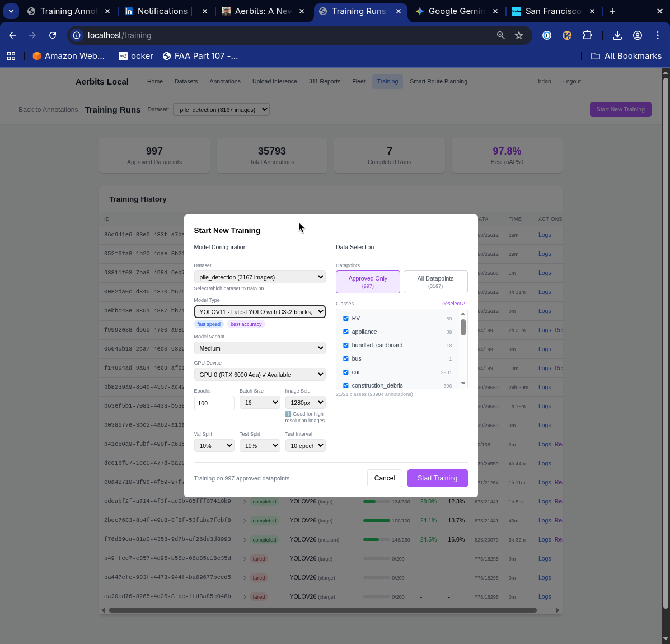Viewport: 670px width, 644px height.
Task: Toggle the appliance class checkbox
Action: pyautogui.click(x=346, y=332)
